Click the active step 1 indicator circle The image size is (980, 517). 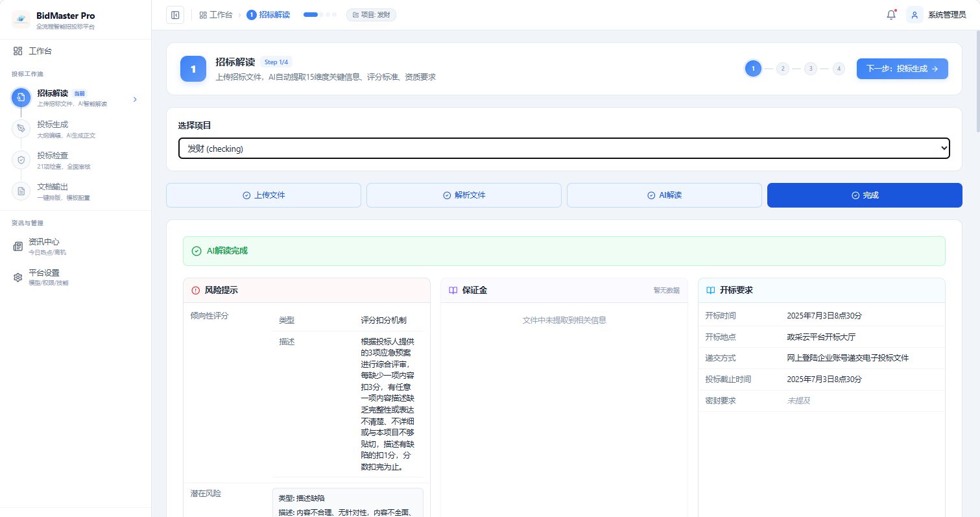click(x=753, y=69)
